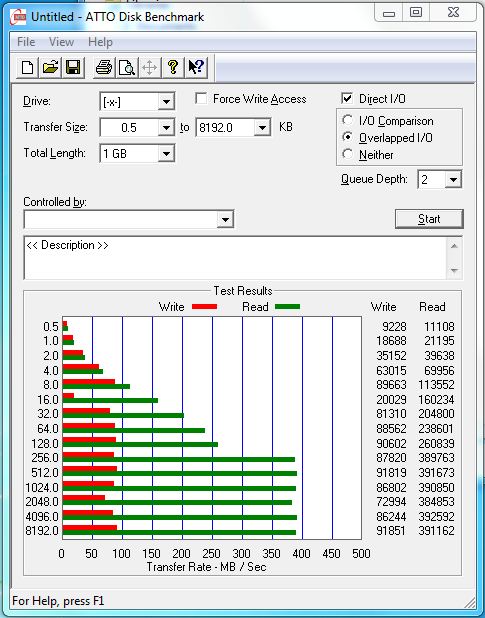Image resolution: width=485 pixels, height=618 pixels.
Task: Save benchmark results with floppy icon
Action: 73,67
